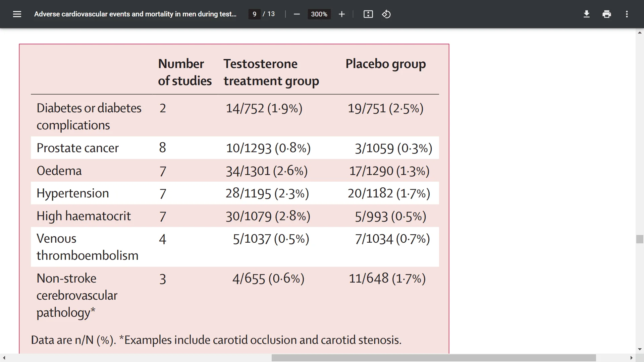Click the value 28/1195 (2·3%)
Screen dimensions: 644x362
[x=267, y=193]
